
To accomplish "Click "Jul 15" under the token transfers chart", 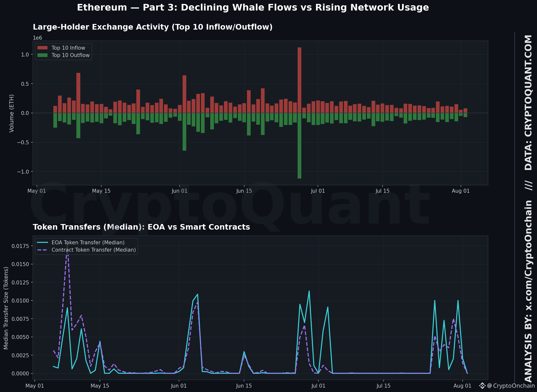I will coord(384,386).
